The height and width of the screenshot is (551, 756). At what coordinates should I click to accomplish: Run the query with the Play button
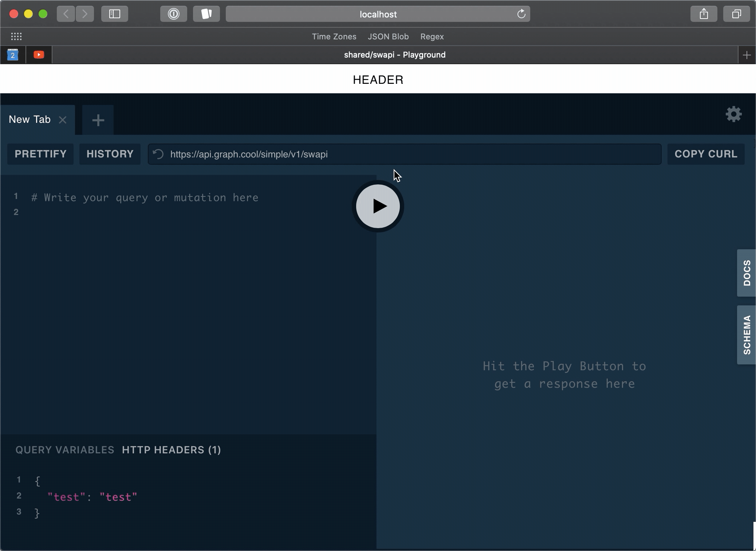[378, 206]
